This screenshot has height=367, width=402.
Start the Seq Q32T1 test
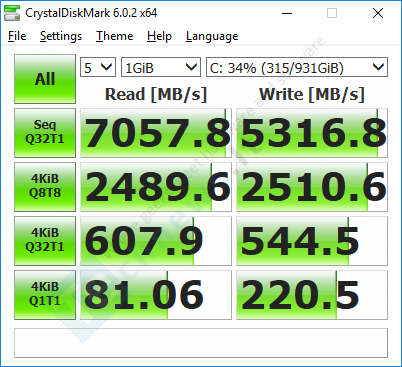45,133
